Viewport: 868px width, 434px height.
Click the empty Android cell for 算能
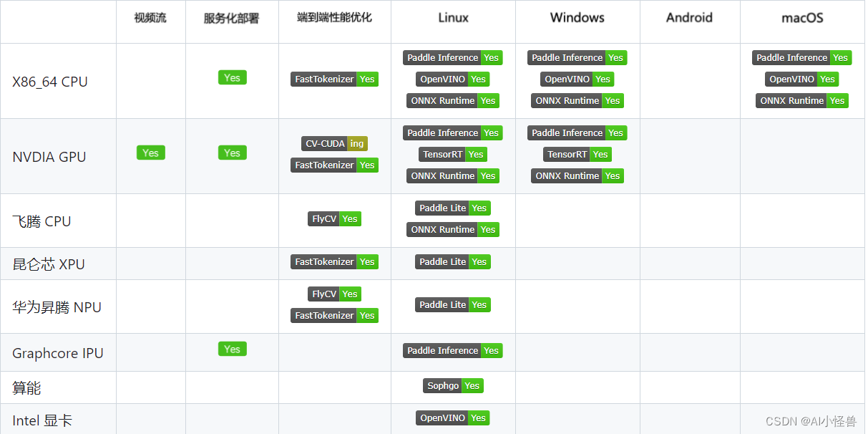[x=689, y=385]
